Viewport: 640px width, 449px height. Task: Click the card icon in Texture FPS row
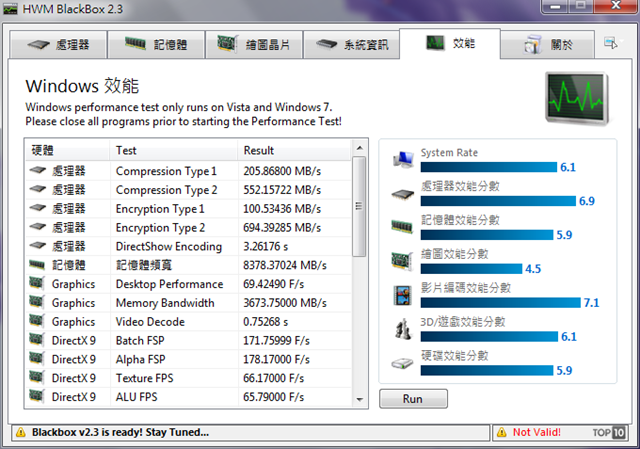tap(36, 377)
